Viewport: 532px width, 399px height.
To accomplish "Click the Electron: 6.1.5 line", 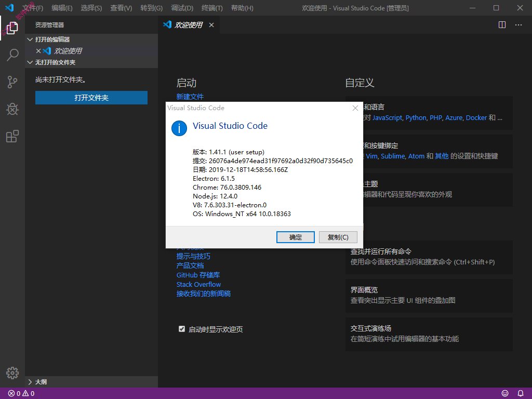I will click(x=214, y=179).
